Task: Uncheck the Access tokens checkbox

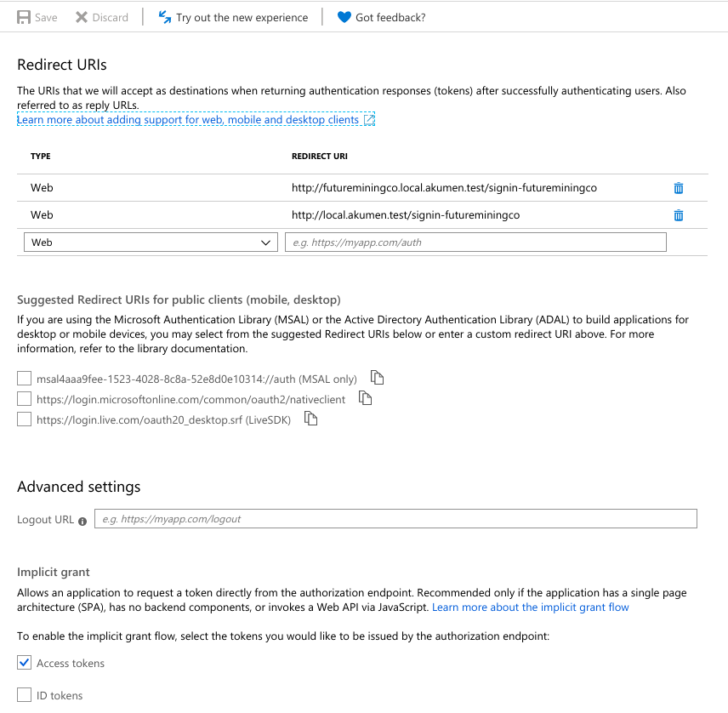Action: [x=25, y=663]
